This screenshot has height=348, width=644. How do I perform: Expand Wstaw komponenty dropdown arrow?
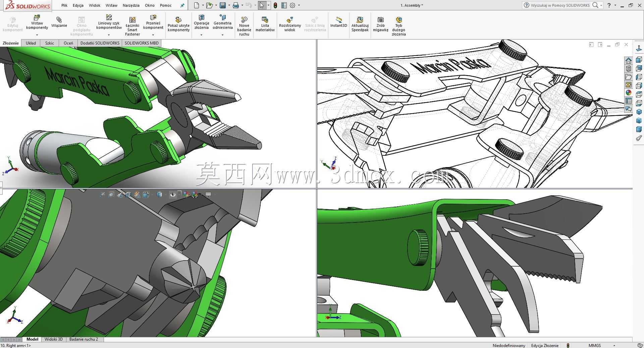point(37,35)
